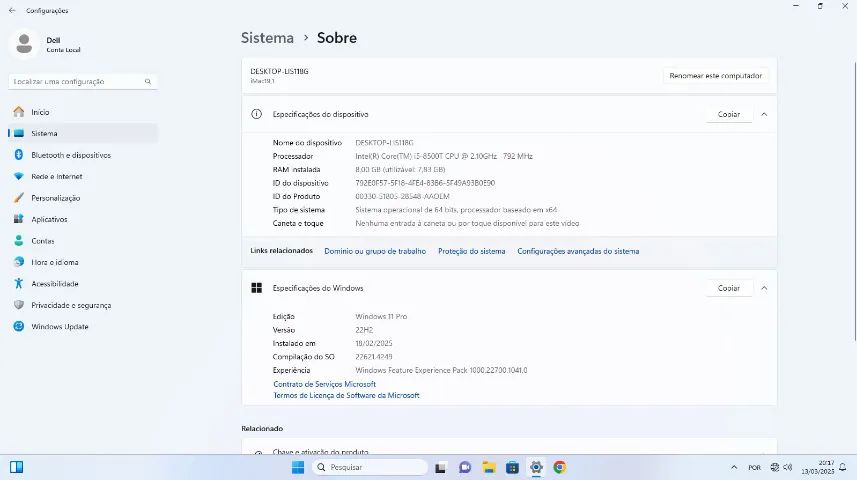Click the Windows logo beside Especificações do Windows
Image resolution: width=857 pixels, height=480 pixels.
tap(256, 288)
